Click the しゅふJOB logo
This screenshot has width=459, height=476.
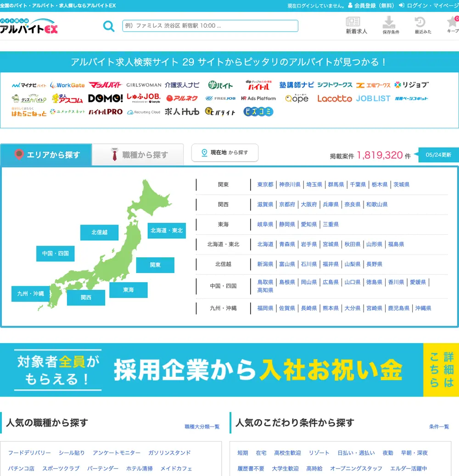pos(143,98)
